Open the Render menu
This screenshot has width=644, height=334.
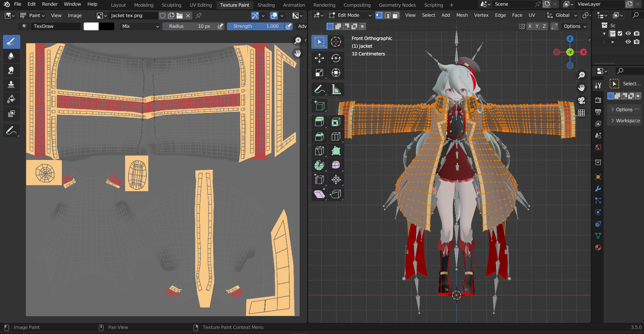pyautogui.click(x=50, y=4)
